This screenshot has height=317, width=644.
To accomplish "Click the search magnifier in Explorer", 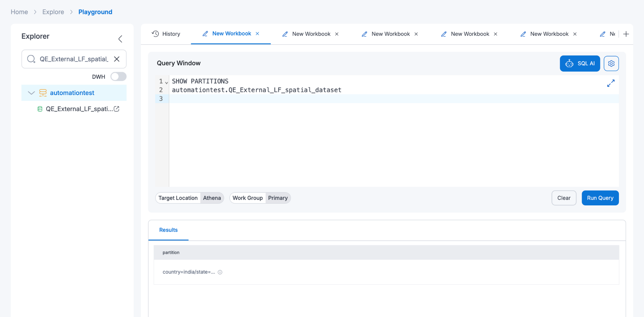I will (x=31, y=59).
